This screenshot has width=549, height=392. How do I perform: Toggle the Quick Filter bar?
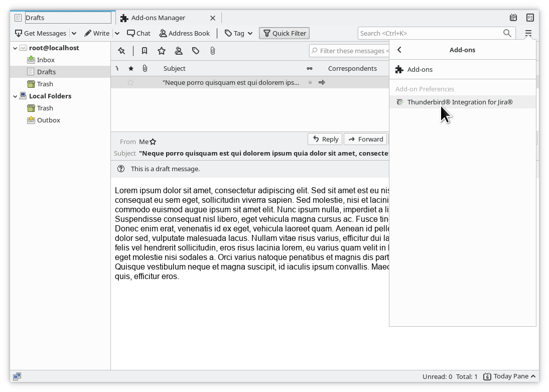285,33
